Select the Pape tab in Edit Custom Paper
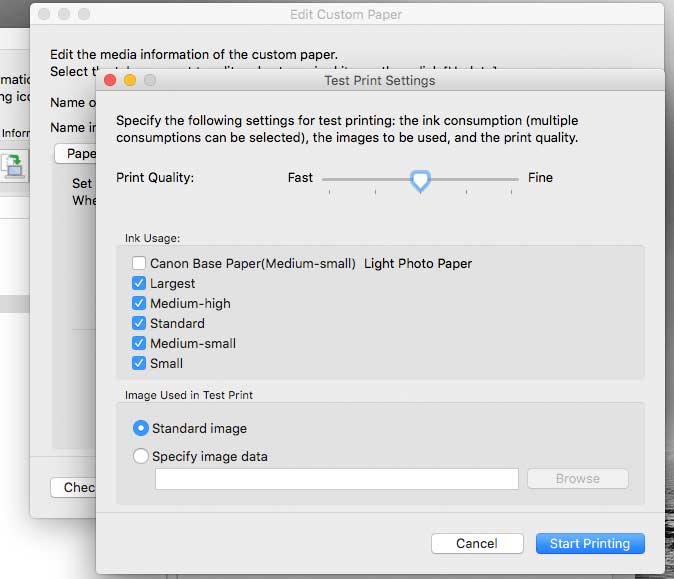 click(x=76, y=153)
